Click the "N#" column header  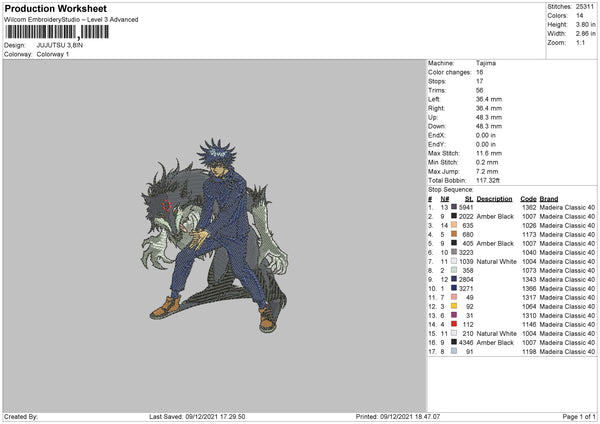445,199
